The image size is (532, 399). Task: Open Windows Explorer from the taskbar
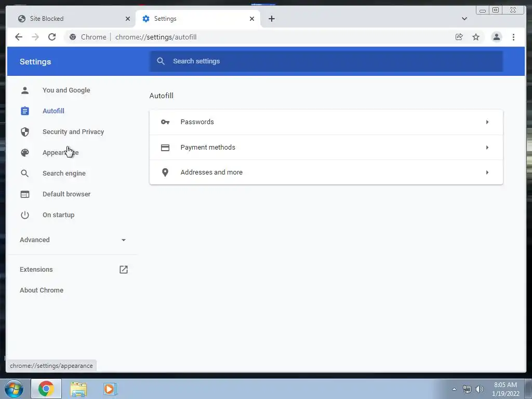coord(78,389)
